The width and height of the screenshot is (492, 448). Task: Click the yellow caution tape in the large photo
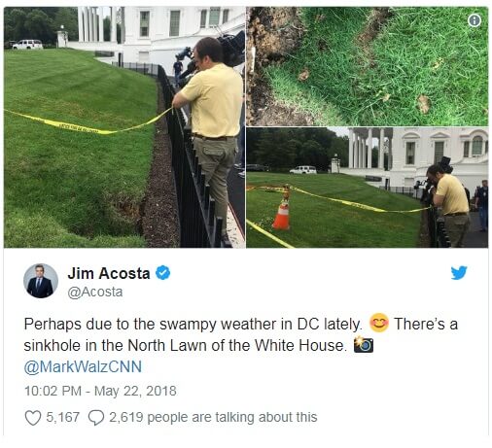coord(88,122)
